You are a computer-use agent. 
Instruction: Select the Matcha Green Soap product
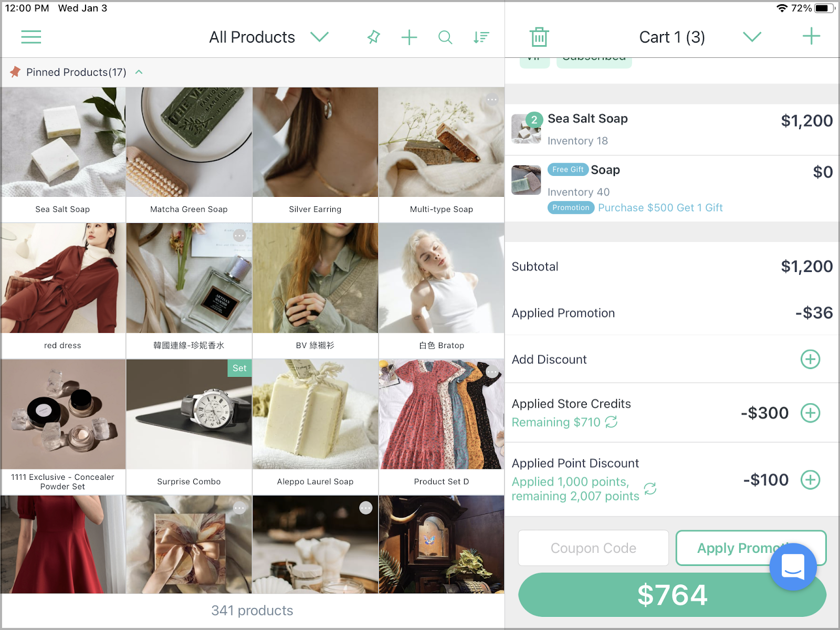[x=189, y=154]
